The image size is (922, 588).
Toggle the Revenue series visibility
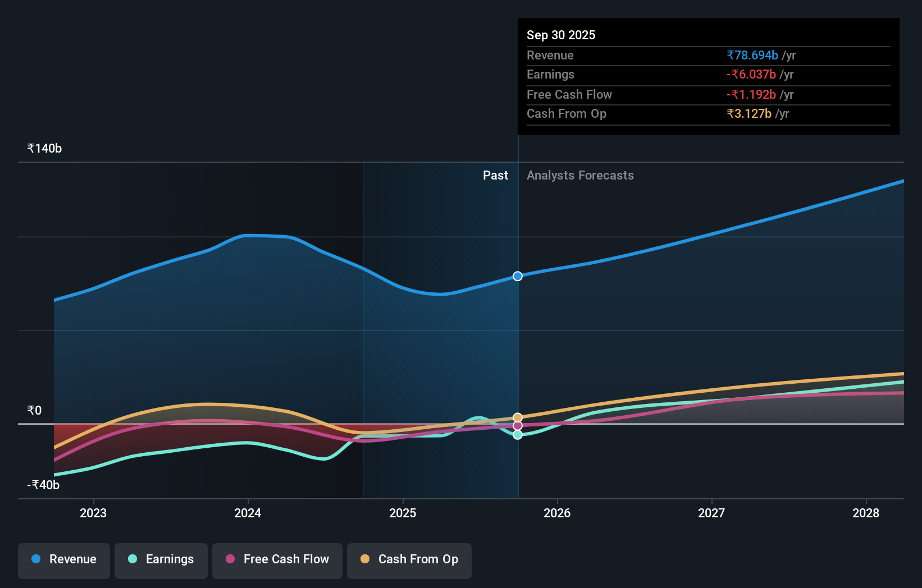click(x=63, y=559)
